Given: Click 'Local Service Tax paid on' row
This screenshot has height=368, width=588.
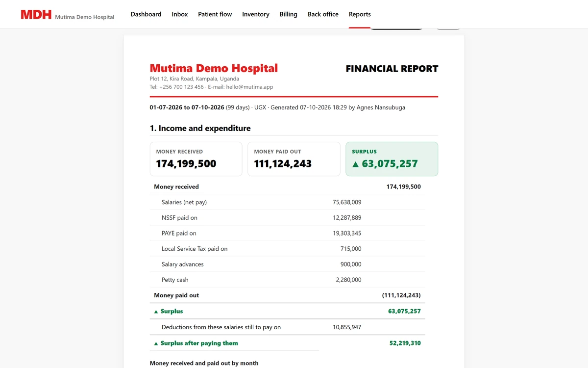Looking at the screenshot, I should tap(288, 249).
